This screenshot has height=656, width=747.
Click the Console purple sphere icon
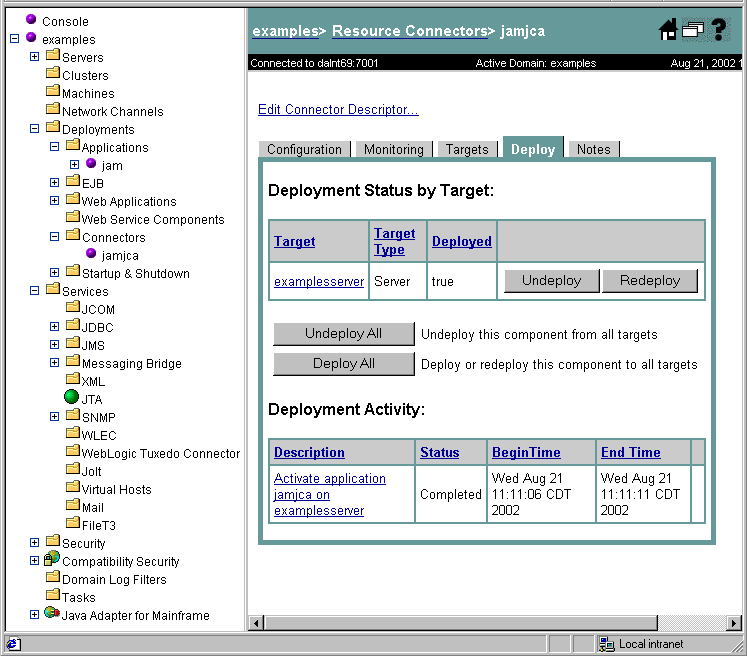pyautogui.click(x=31, y=20)
